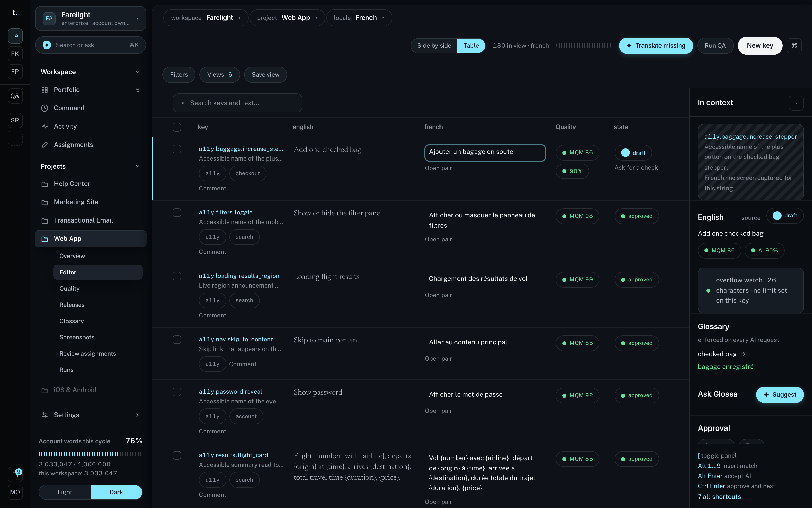Open the Q& workspace avatar
The image size is (812, 508).
pyautogui.click(x=15, y=96)
